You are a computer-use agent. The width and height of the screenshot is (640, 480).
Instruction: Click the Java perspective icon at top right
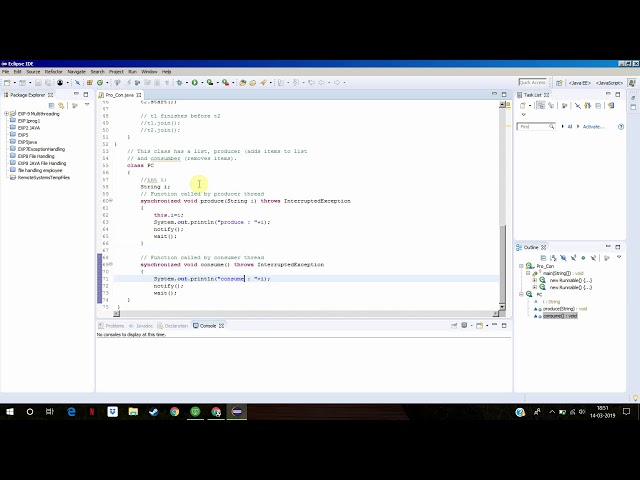point(631,83)
